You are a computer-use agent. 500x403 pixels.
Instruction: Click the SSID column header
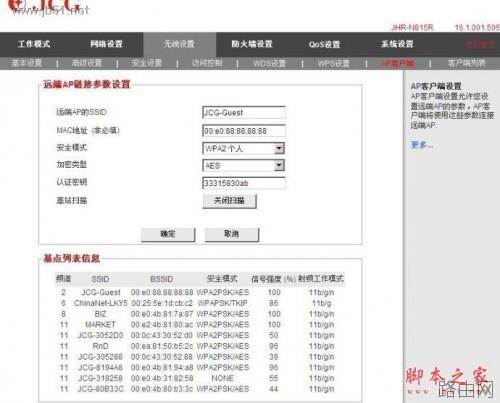tap(100, 279)
